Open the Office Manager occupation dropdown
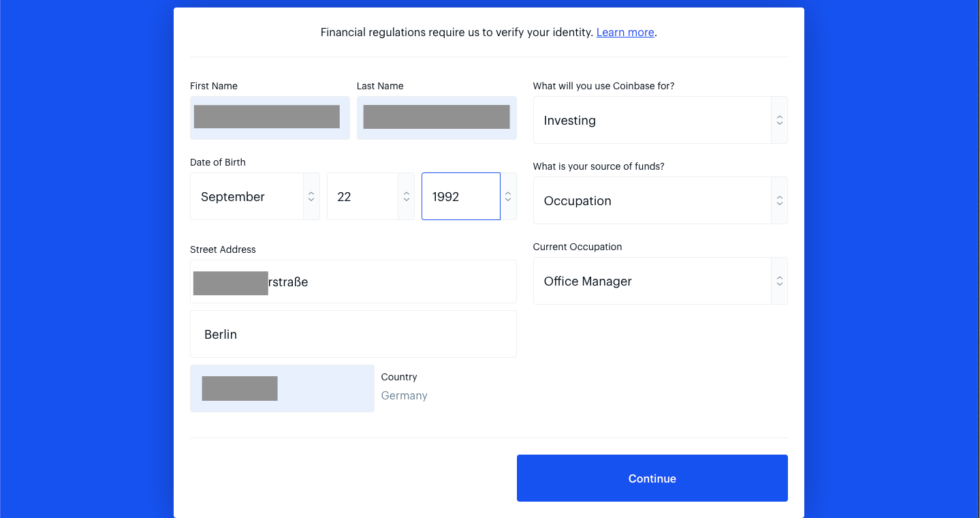Image resolution: width=980 pixels, height=518 pixels. click(x=660, y=281)
